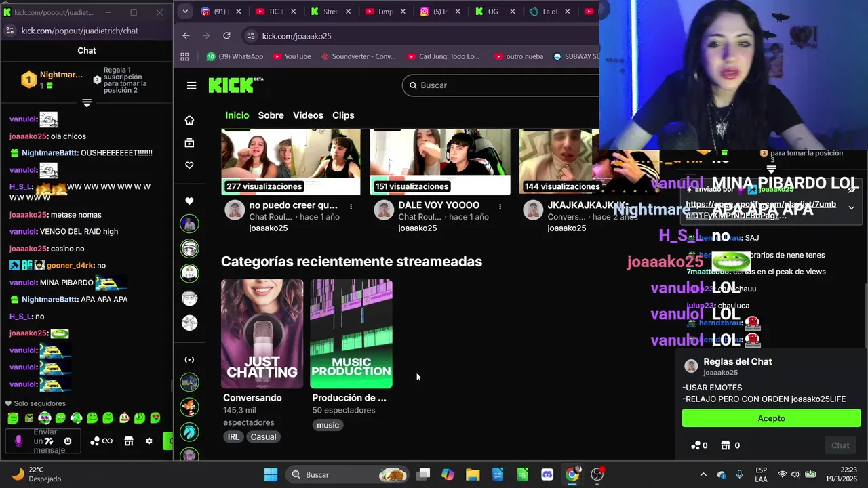Expand the leaderboard chevron under Nightmar...
The width and height of the screenshot is (868, 488).
[x=87, y=103]
